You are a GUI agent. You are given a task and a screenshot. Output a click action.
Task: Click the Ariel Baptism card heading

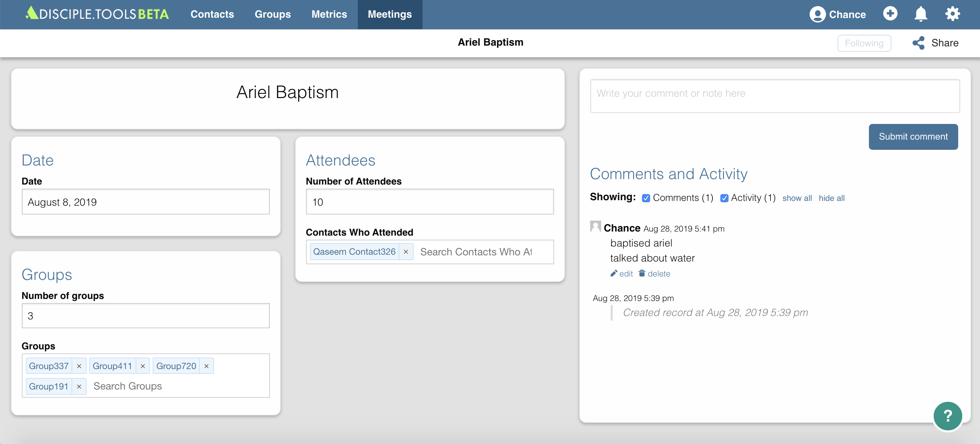point(287,92)
